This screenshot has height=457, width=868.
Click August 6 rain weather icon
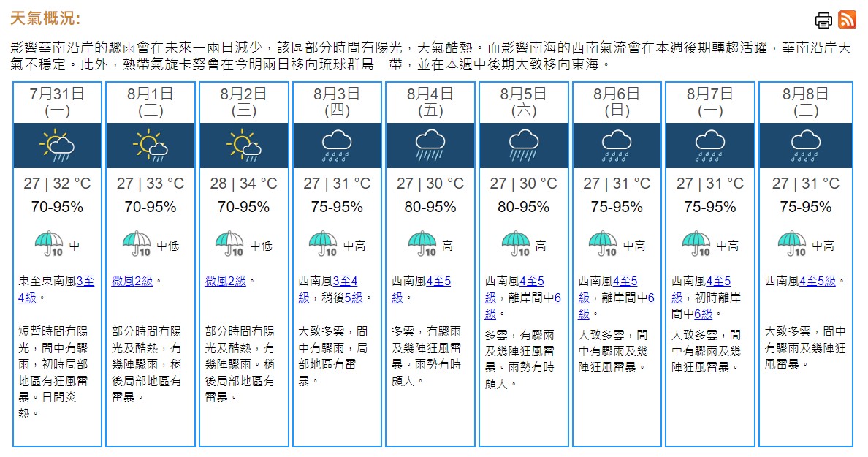(617, 145)
